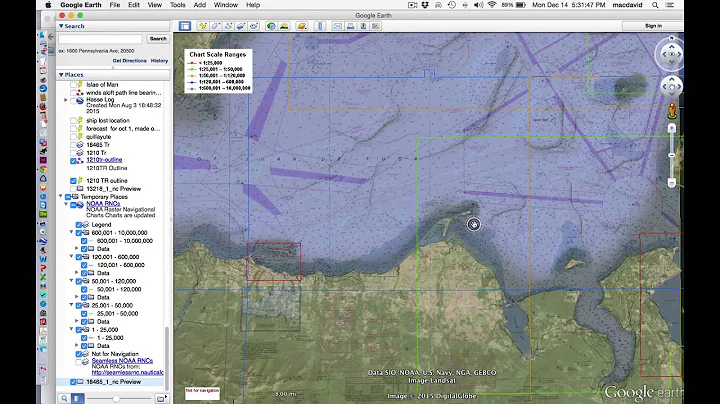This screenshot has width=720, height=404.
Task: Open Notification Center list icon
Action: click(x=670, y=5)
